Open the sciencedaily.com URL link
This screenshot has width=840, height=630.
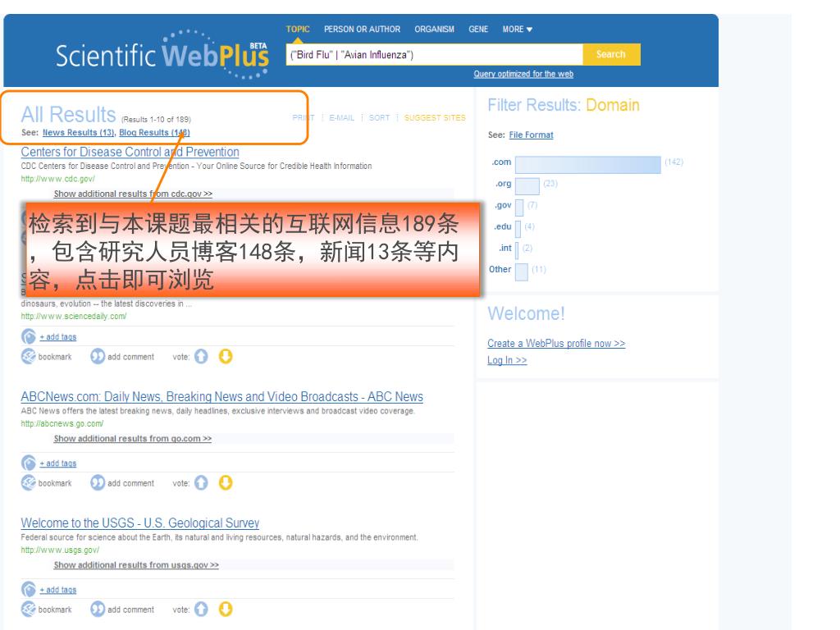tap(74, 316)
